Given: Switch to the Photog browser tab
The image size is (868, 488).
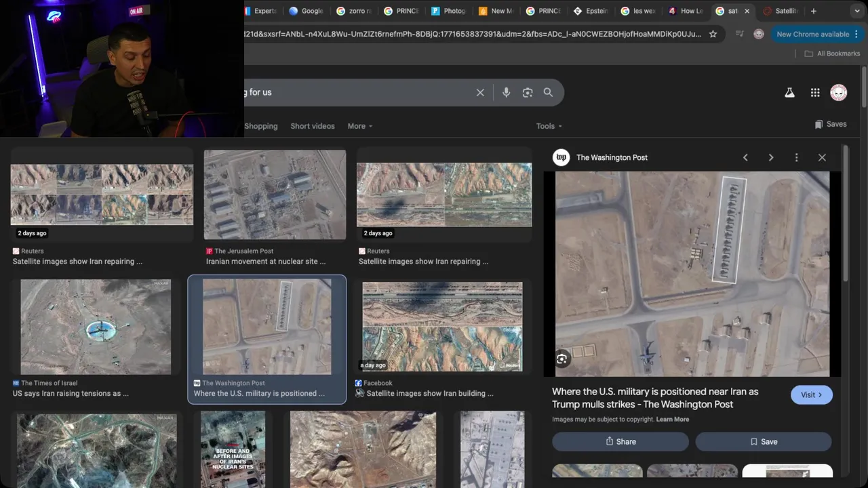Looking at the screenshot, I should (x=449, y=11).
